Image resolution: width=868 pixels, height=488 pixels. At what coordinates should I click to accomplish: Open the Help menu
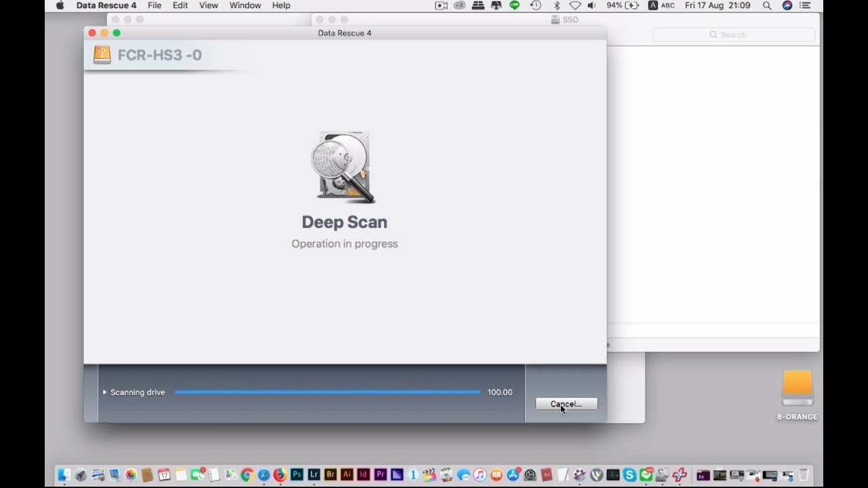[281, 5]
